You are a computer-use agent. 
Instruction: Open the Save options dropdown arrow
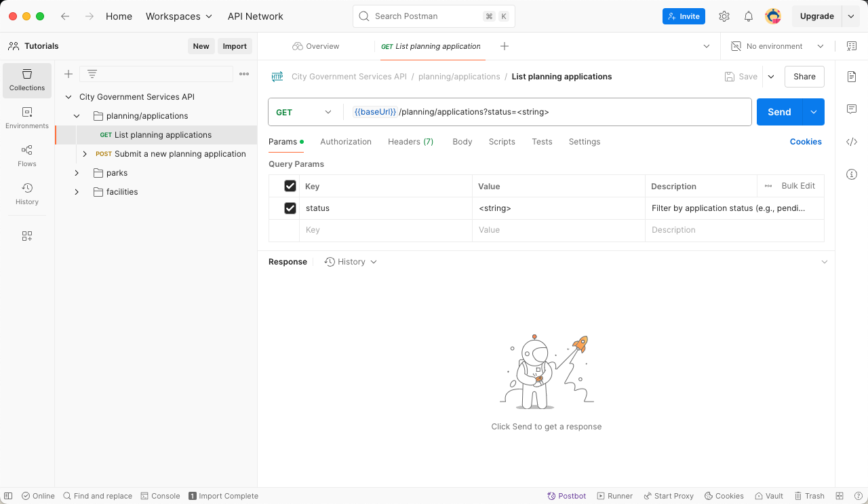pyautogui.click(x=771, y=77)
